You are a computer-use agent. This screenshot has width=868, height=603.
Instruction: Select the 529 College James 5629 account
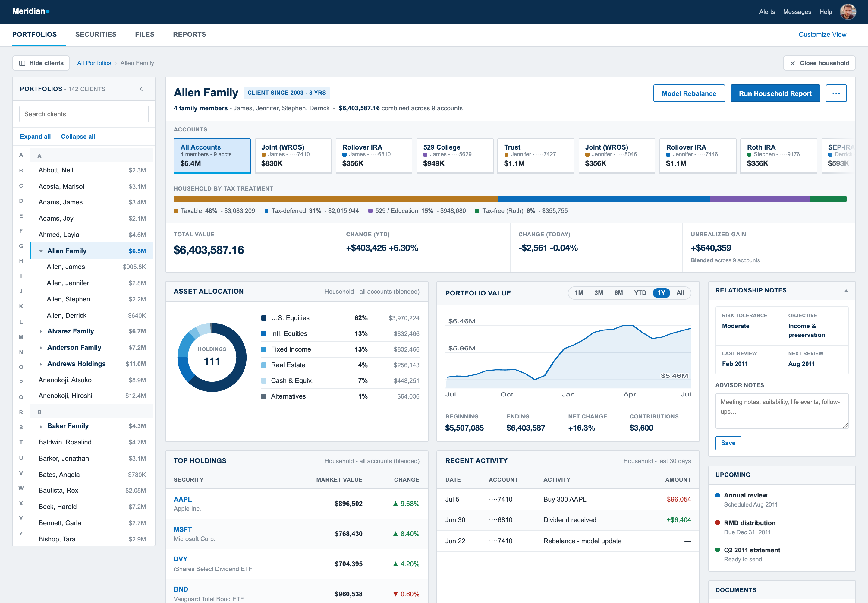pos(455,156)
